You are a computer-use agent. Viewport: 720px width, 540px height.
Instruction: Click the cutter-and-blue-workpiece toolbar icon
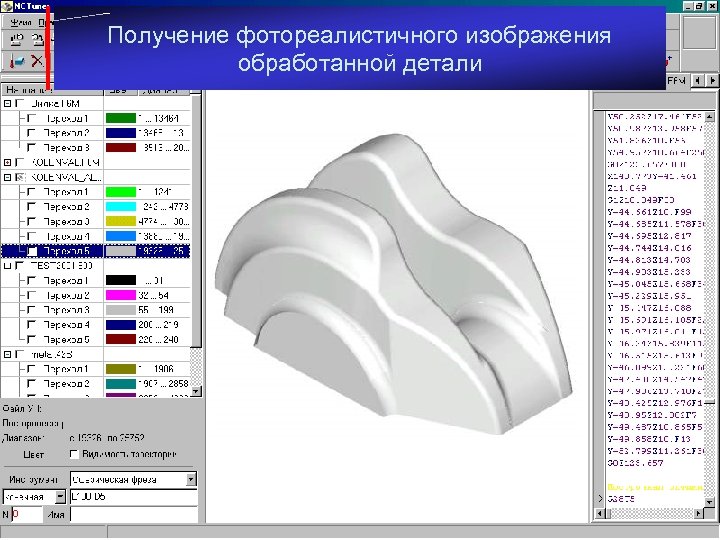(16, 61)
